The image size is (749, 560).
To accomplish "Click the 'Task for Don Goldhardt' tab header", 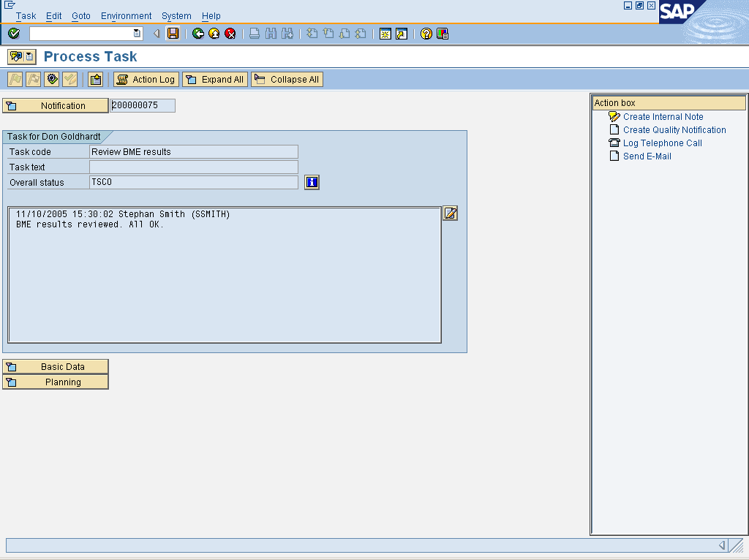I will click(54, 137).
